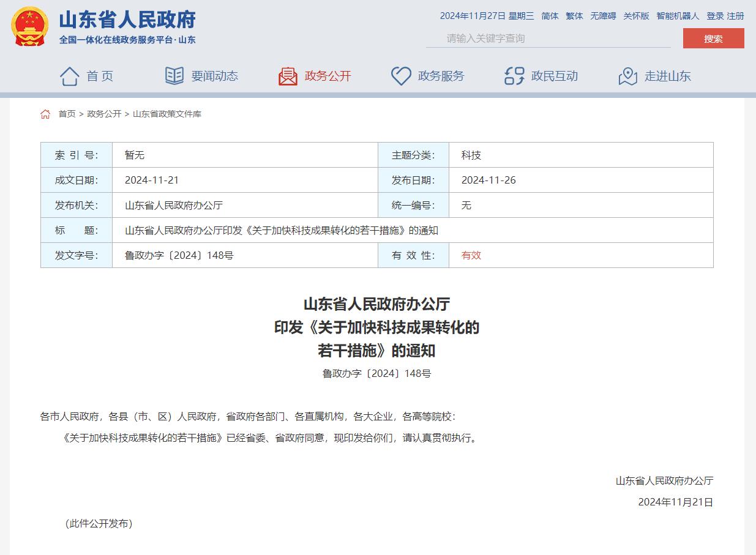Click the addressee line starting 各市人民政府
The image size is (756, 555).
[x=248, y=417]
